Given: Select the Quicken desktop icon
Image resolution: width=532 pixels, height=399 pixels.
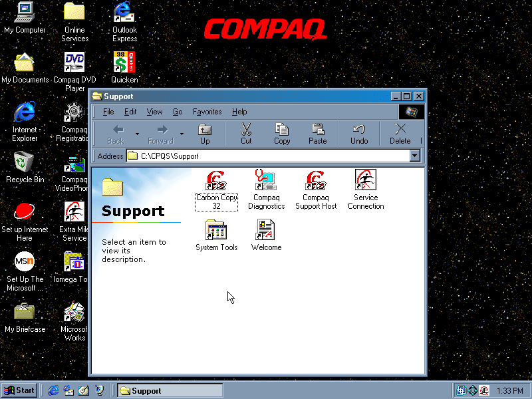Looking at the screenshot, I should pos(124,68).
